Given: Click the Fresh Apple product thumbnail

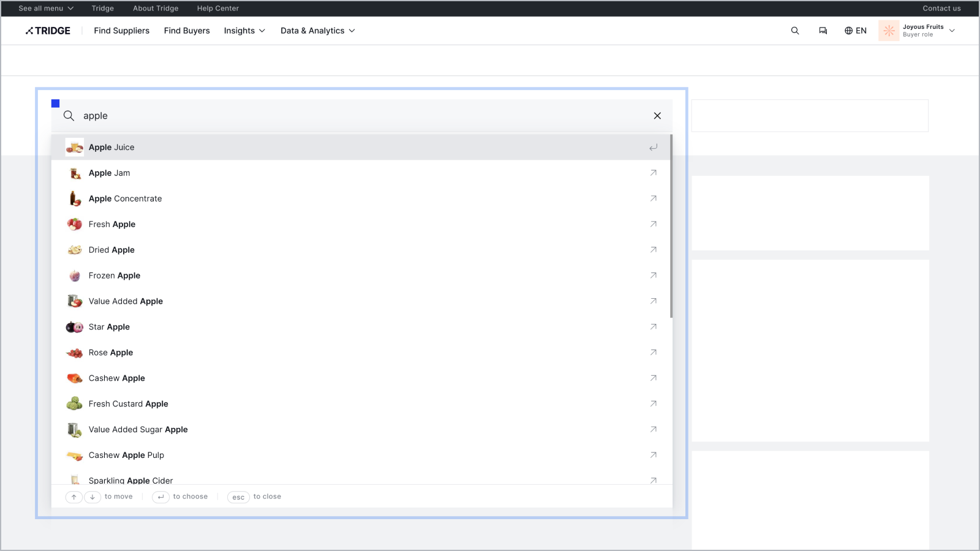Looking at the screenshot, I should [x=75, y=224].
